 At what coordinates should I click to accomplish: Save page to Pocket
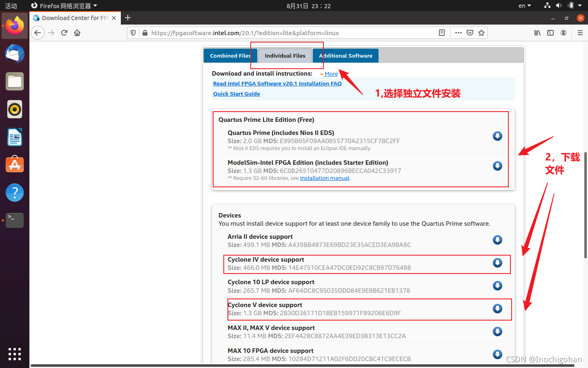tap(470, 33)
